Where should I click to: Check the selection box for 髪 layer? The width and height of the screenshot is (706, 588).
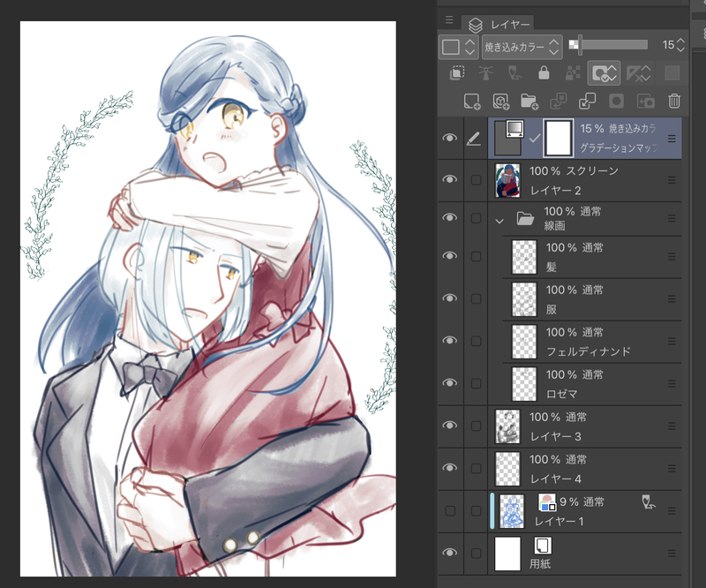[x=476, y=256]
